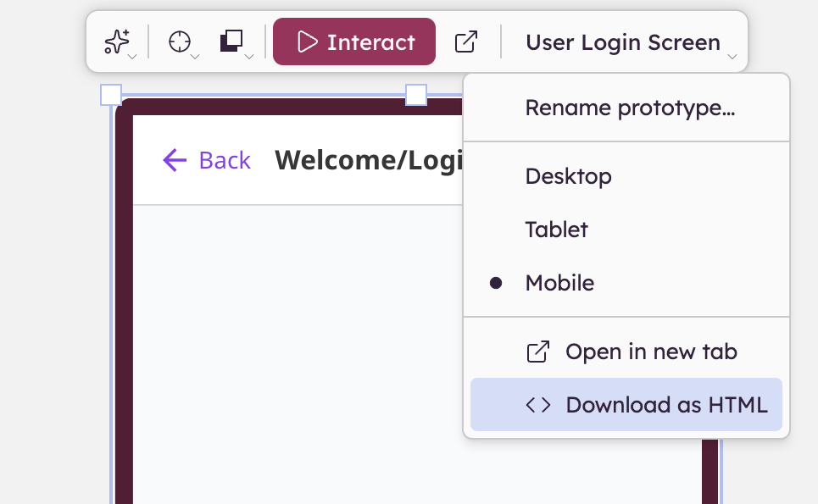Screen dimensions: 818x504
Task: Select the Mobile viewport option
Action: (559, 283)
